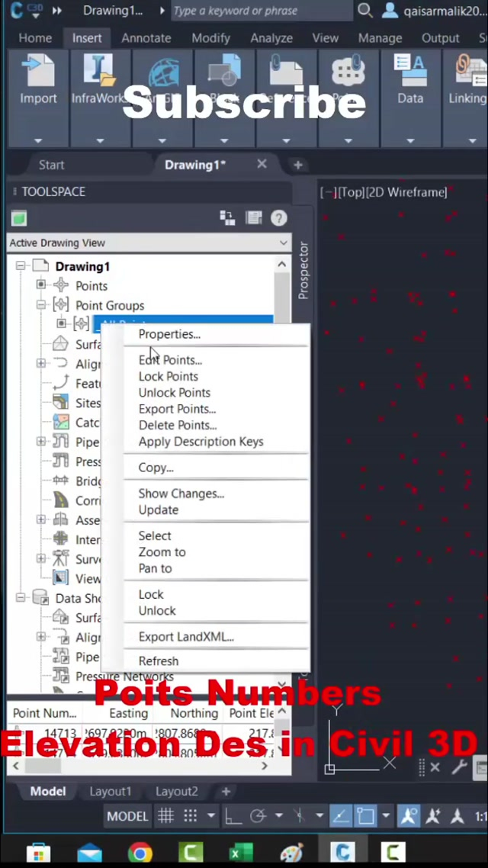488x868 pixels.
Task: Choose Export LandXML from the context menu
Action: pos(186,637)
